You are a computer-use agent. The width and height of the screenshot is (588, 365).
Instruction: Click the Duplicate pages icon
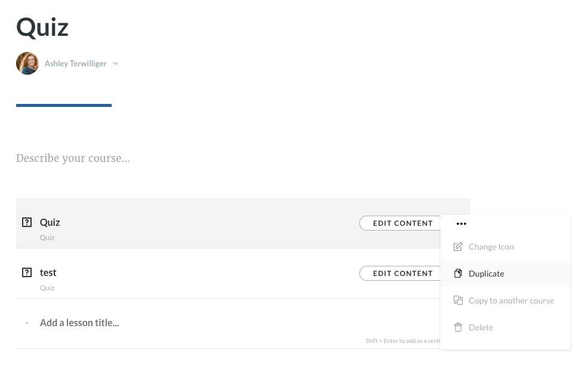[x=458, y=274]
